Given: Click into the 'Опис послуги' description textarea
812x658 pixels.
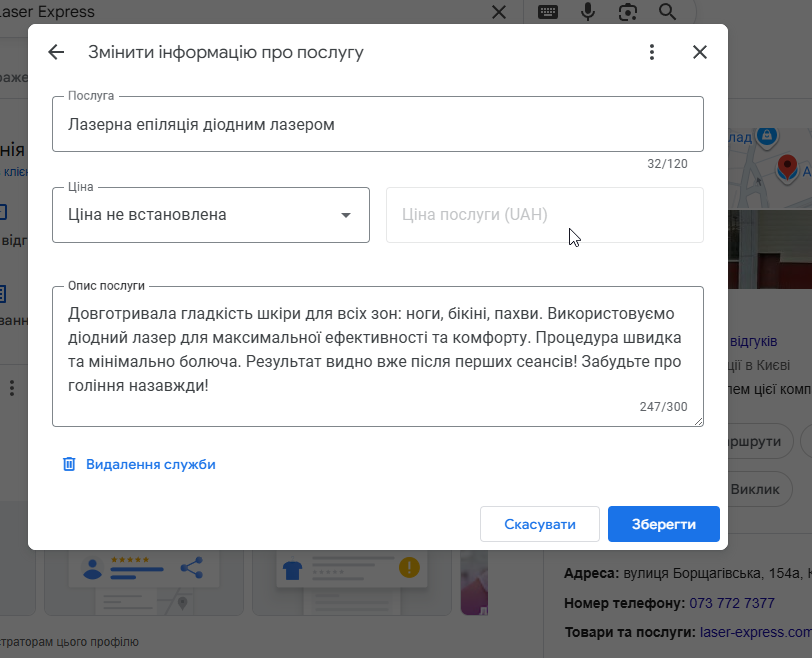Looking at the screenshot, I should (x=378, y=356).
